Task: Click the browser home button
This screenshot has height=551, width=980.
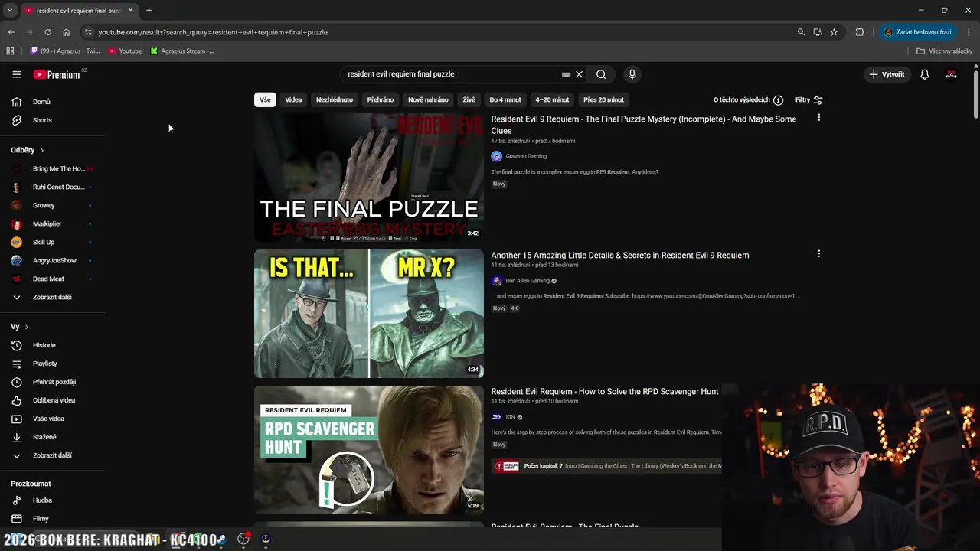Action: coord(66,32)
